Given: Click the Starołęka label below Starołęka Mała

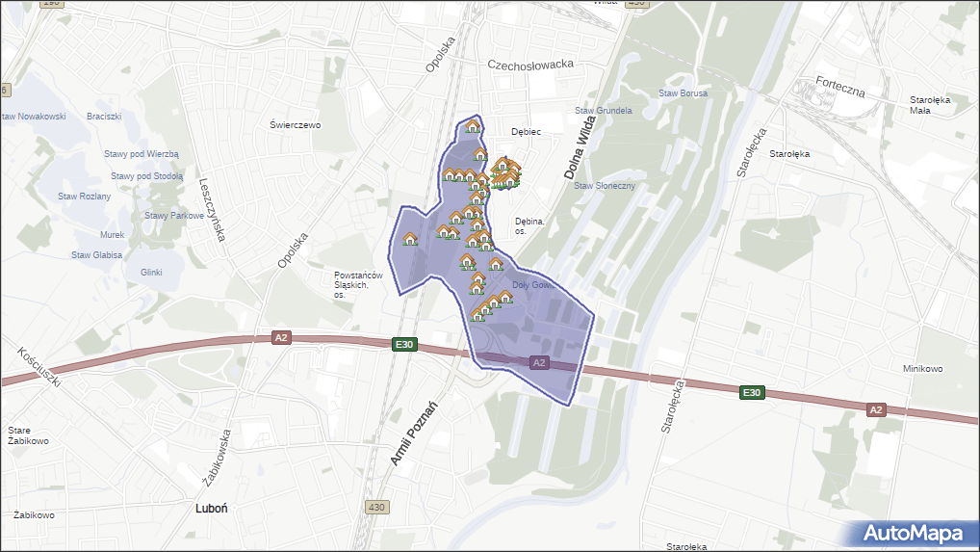Looking at the screenshot, I should click(x=789, y=154).
